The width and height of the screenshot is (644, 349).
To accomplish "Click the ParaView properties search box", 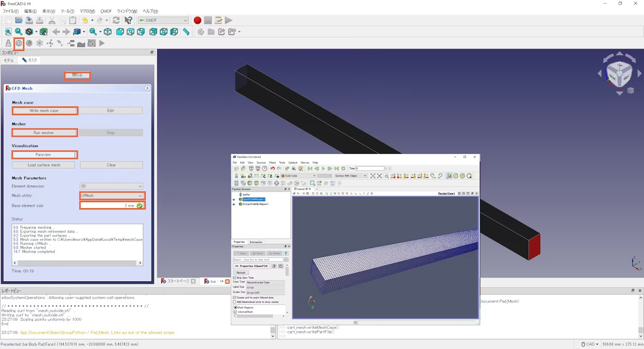I will [x=258, y=260].
